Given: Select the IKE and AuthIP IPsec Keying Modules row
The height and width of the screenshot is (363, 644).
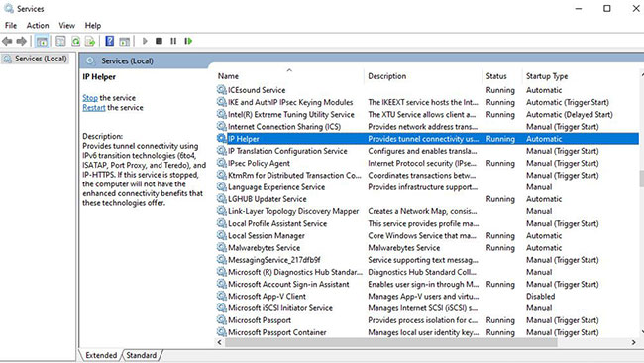Looking at the screenshot, I should pyautogui.click(x=427, y=102).
